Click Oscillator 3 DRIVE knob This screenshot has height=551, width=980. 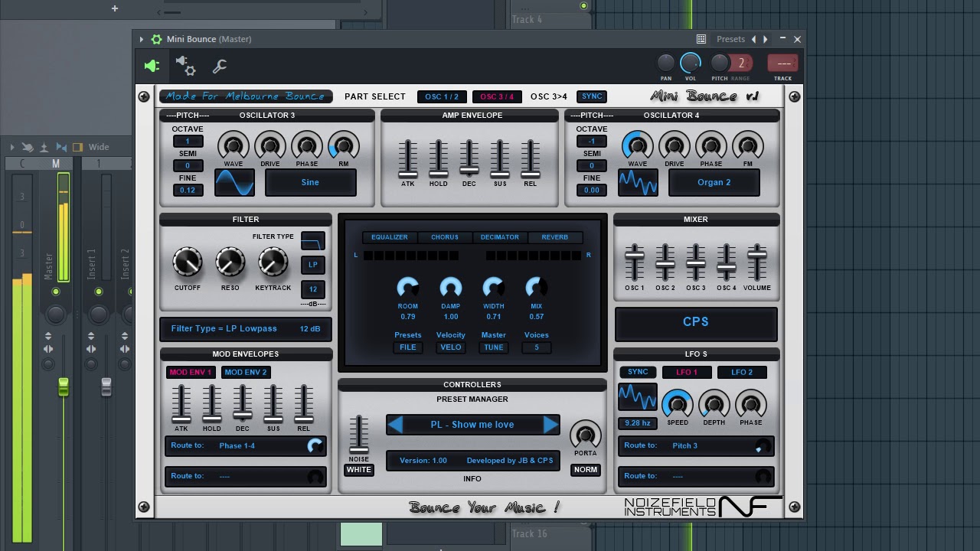pyautogui.click(x=270, y=145)
